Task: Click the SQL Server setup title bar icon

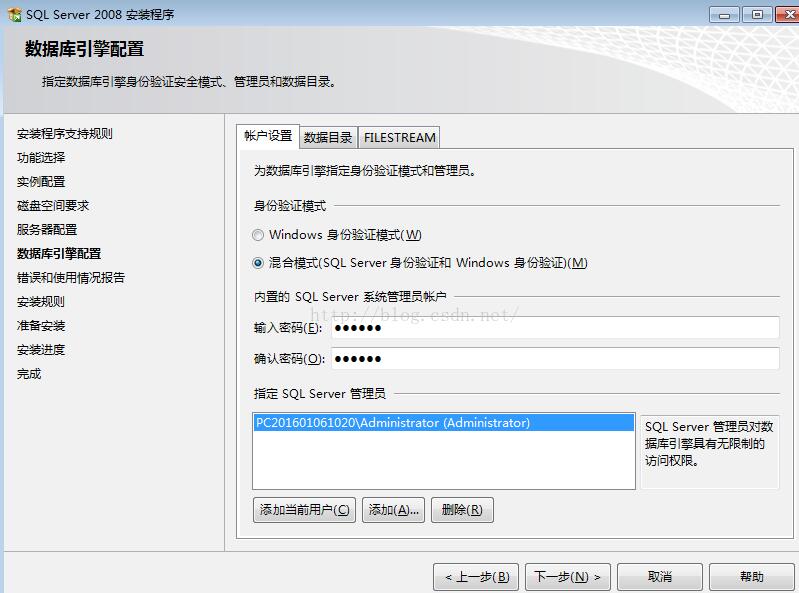Action: [x=15, y=14]
